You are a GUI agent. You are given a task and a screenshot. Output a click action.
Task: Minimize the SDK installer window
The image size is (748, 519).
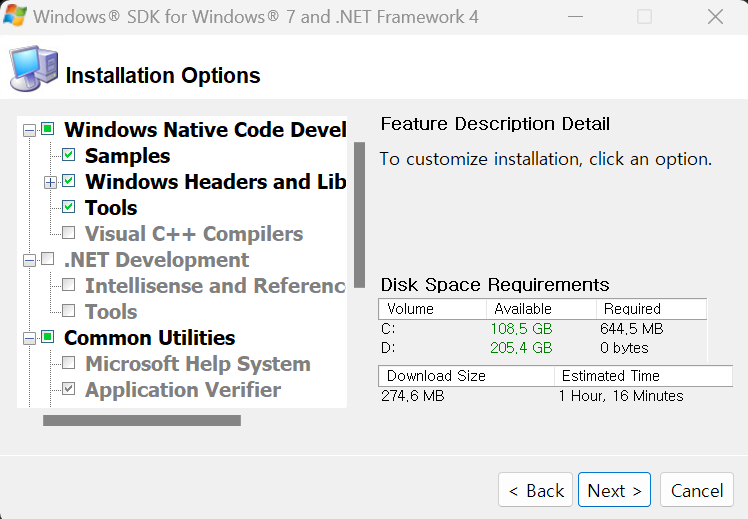click(575, 17)
